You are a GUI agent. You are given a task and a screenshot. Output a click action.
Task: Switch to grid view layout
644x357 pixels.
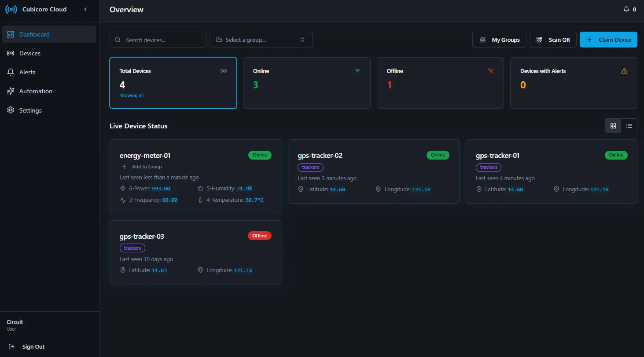(x=613, y=126)
